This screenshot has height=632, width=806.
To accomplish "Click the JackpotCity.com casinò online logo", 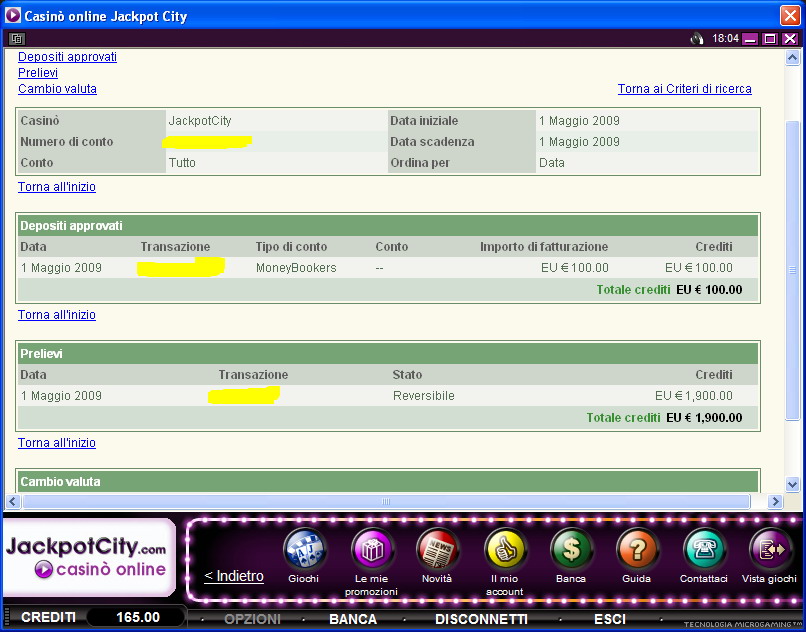I will coord(88,557).
